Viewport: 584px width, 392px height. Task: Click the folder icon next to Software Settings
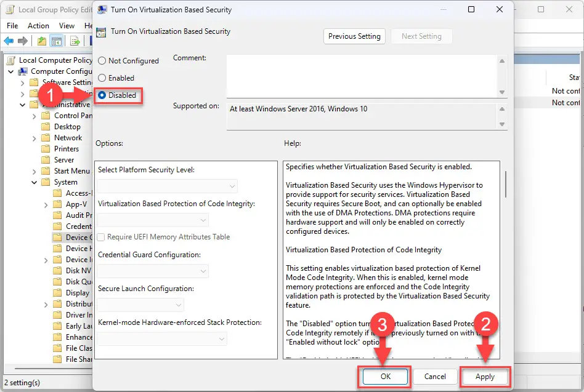34,82
